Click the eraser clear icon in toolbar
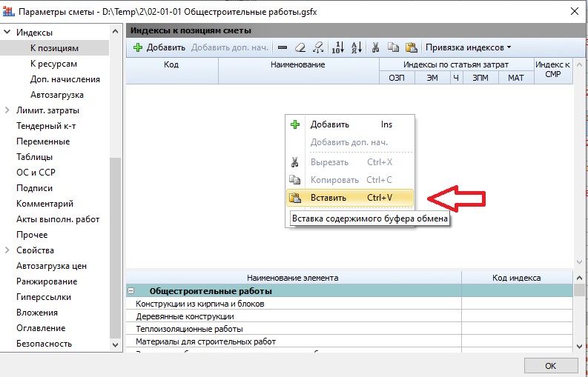The height and width of the screenshot is (377, 588). (x=300, y=47)
